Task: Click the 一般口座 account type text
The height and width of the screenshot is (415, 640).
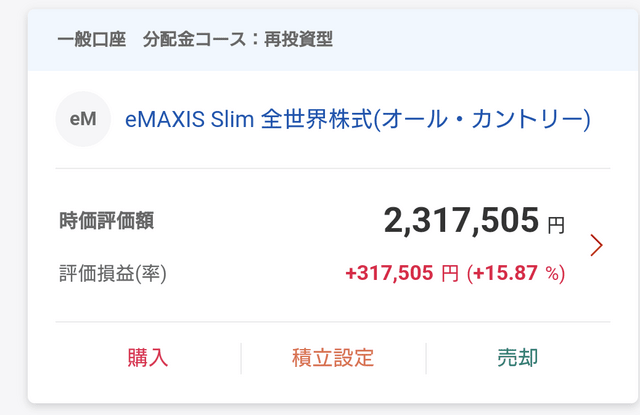Action: (91, 40)
